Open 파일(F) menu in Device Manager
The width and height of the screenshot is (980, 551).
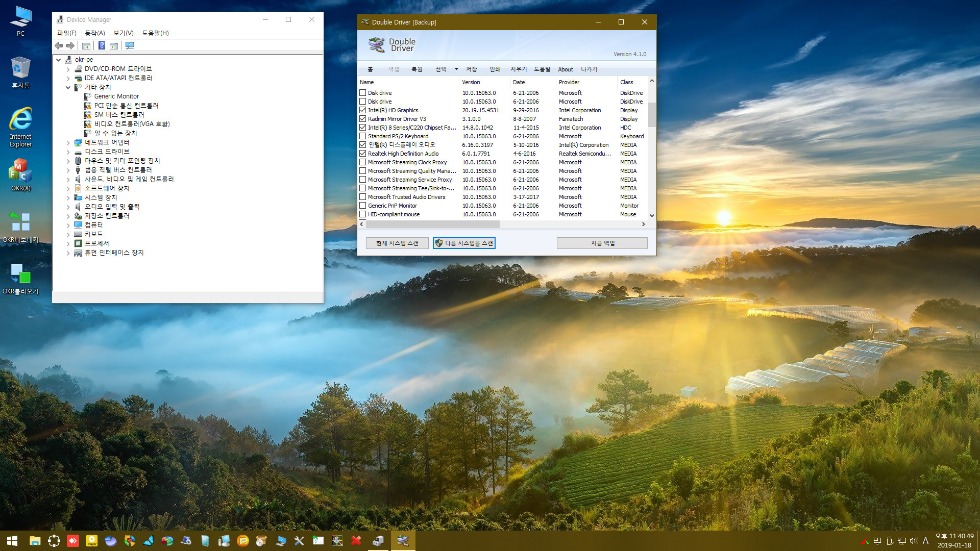pos(67,33)
